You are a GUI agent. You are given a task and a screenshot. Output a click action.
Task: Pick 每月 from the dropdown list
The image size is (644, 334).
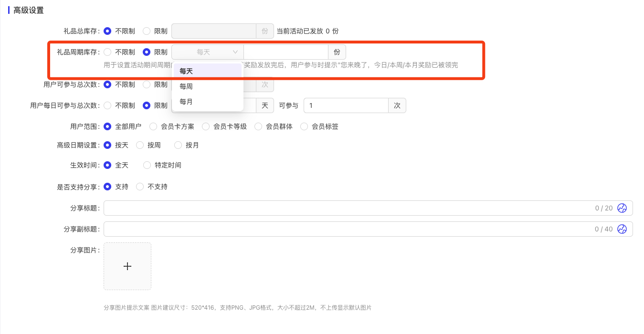(x=208, y=102)
